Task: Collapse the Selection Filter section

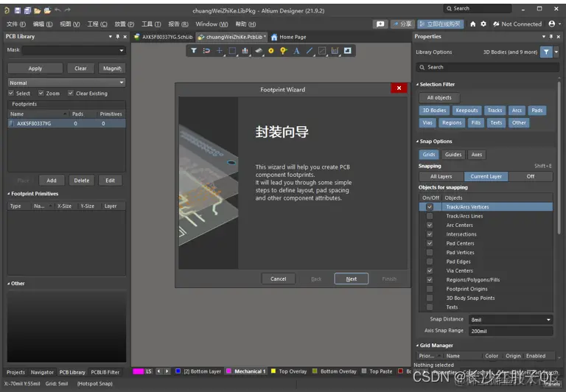Action: click(417, 85)
